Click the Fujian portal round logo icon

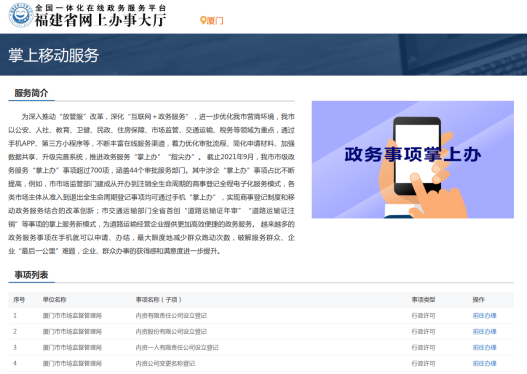click(x=21, y=15)
